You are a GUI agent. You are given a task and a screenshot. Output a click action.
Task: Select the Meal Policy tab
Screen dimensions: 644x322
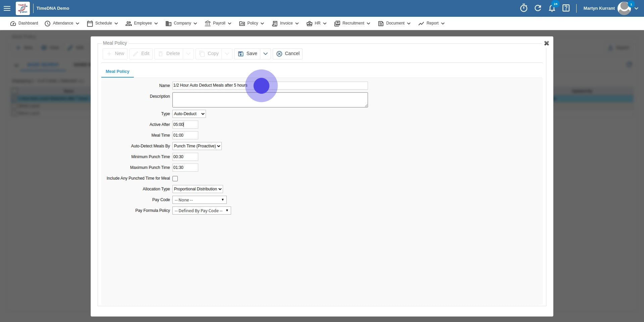click(117, 72)
